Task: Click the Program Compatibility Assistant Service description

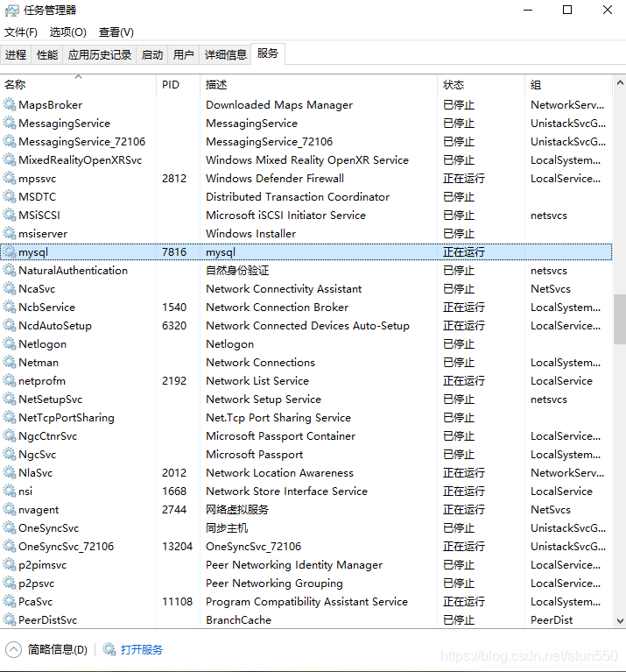Action: click(x=306, y=602)
